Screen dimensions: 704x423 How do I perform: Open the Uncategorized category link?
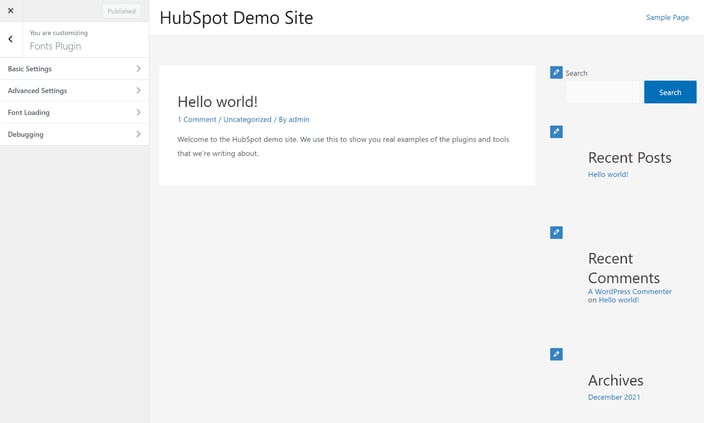coord(247,119)
